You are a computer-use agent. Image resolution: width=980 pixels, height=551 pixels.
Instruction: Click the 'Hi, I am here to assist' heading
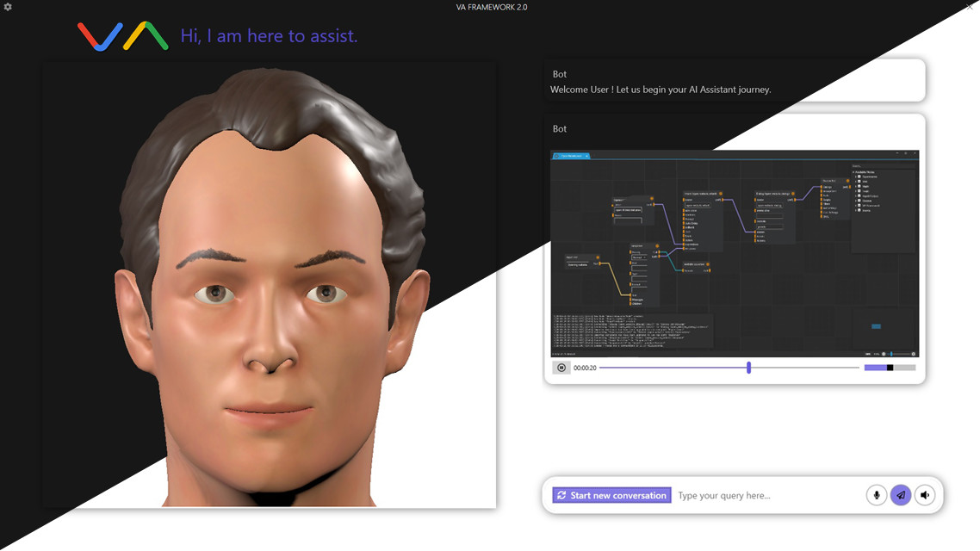click(x=269, y=36)
